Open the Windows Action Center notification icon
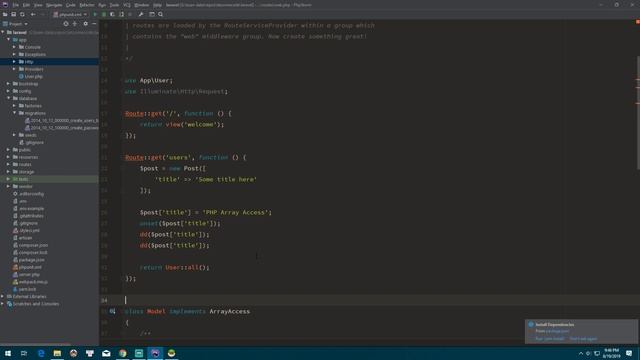The image size is (640, 360). [x=629, y=353]
